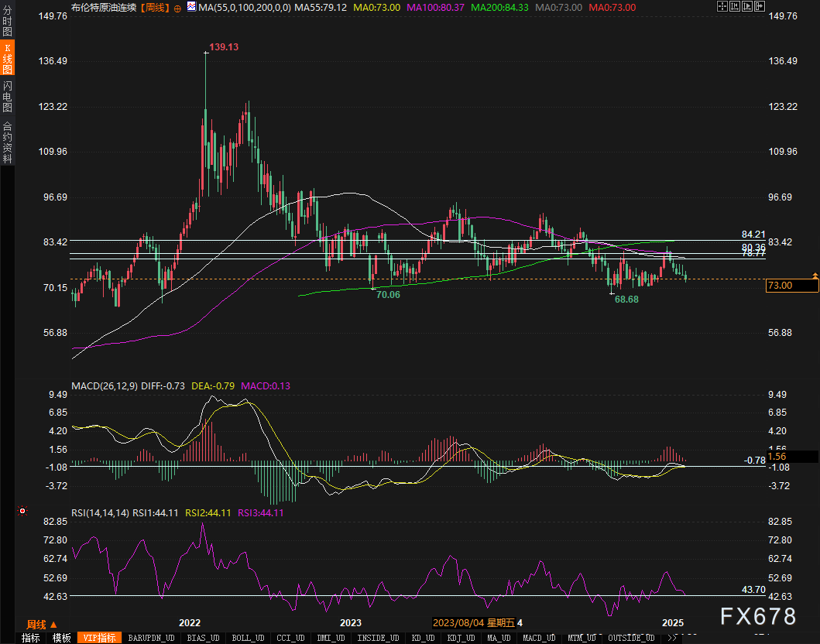Open 合约资料 in left sidebar
Viewport: 820px width, 644px height.
tap(8, 142)
